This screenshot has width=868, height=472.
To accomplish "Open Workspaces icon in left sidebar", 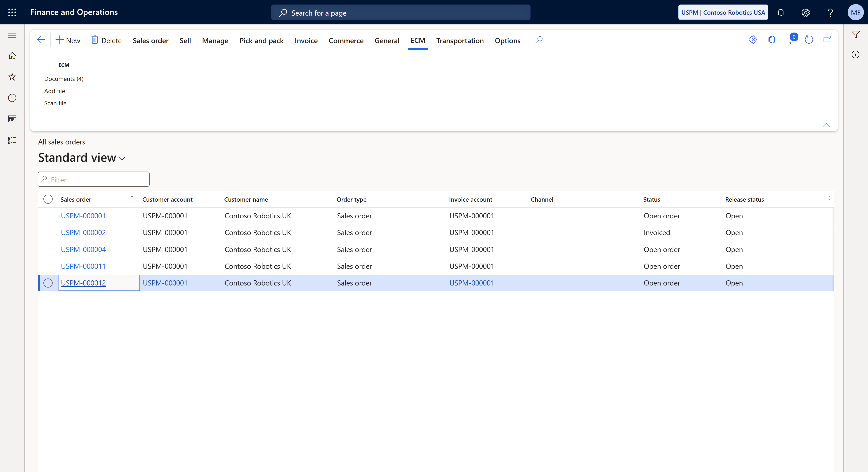I will 12,119.
